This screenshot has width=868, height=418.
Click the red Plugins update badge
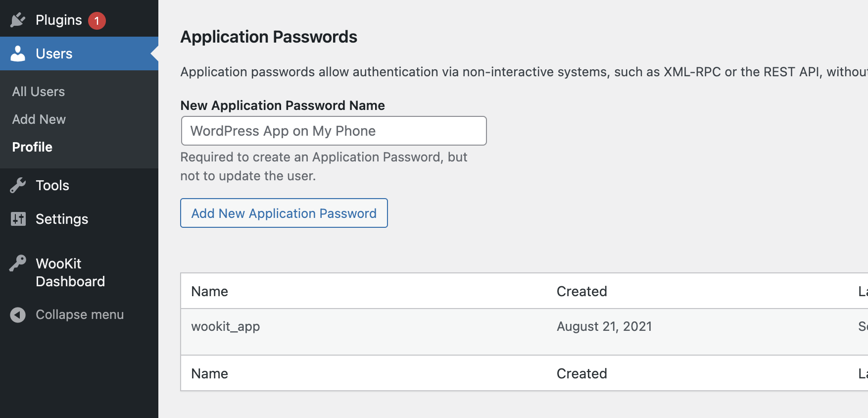97,21
